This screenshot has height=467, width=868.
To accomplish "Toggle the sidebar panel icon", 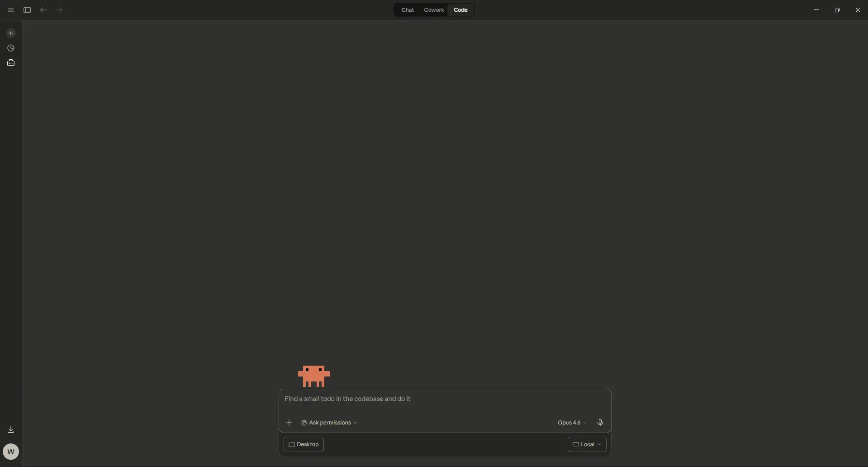I will coord(27,10).
